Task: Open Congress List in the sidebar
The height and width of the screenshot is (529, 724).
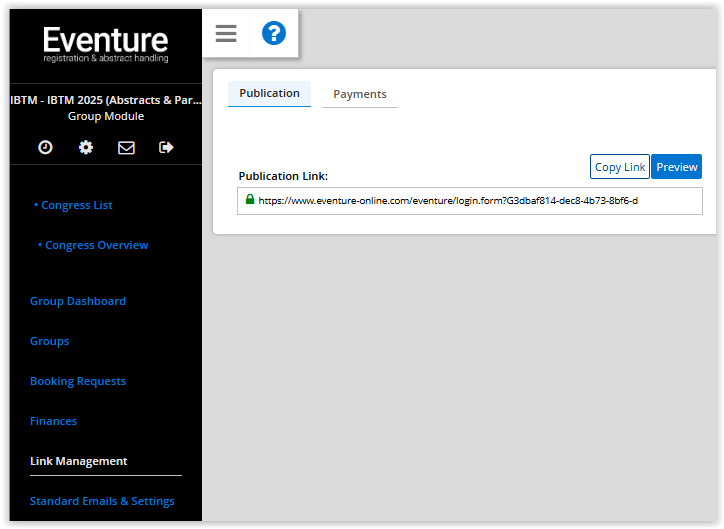Action: click(x=76, y=205)
